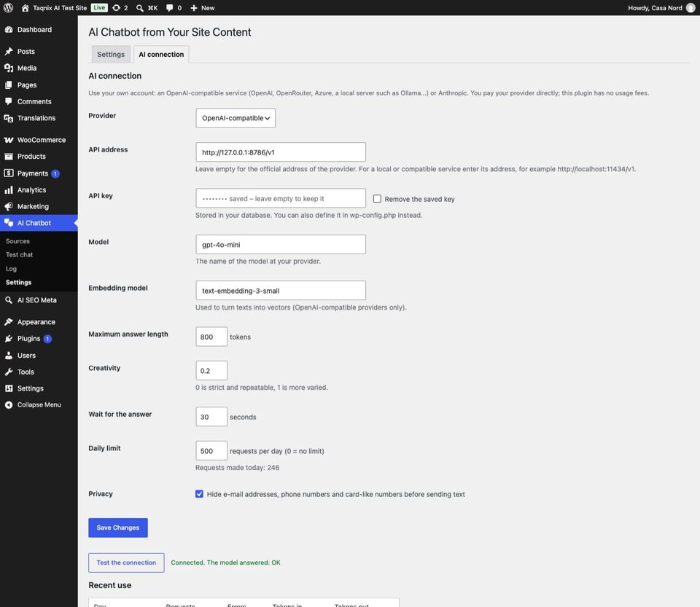The image size is (700, 607).
Task: Click the home icon for Taqnix AI Test Site
Action: point(25,7)
